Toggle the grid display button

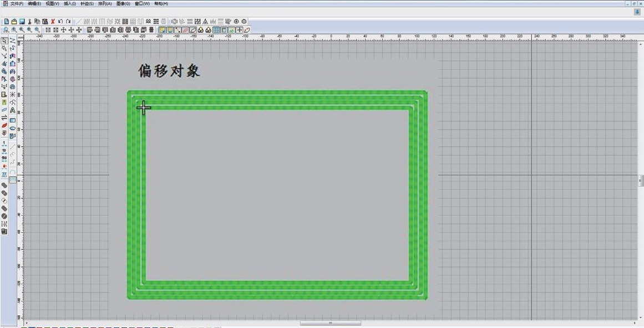[x=216, y=30]
